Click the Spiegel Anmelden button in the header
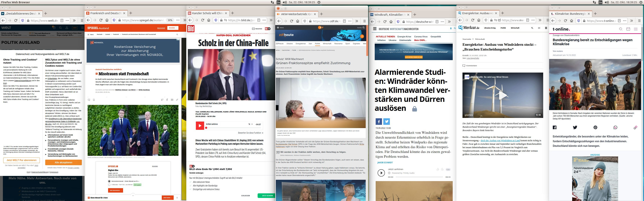This screenshot has height=201, width=644. [x=173, y=28]
